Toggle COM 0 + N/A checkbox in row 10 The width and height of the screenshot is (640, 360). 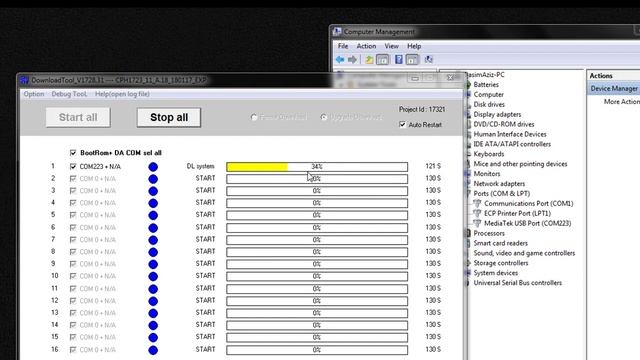73,276
